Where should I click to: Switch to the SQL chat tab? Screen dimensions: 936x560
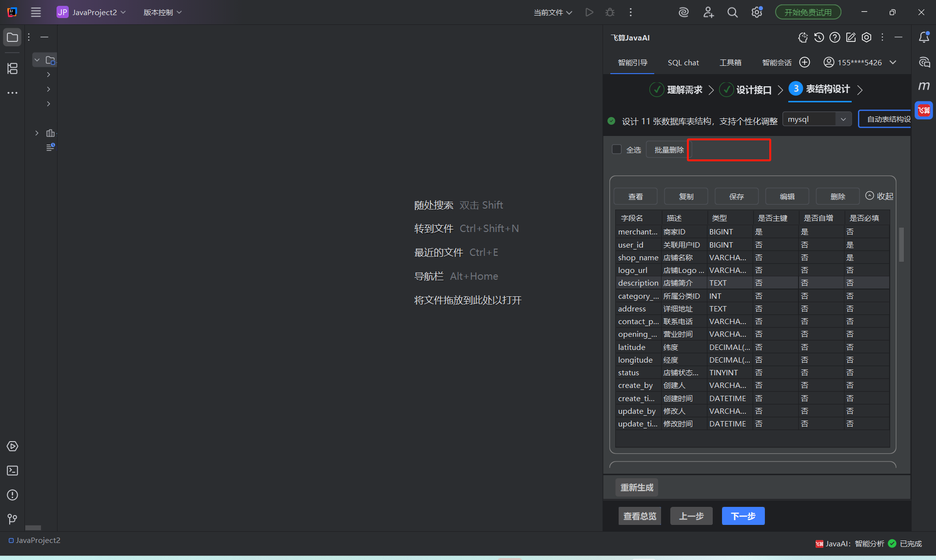(683, 62)
